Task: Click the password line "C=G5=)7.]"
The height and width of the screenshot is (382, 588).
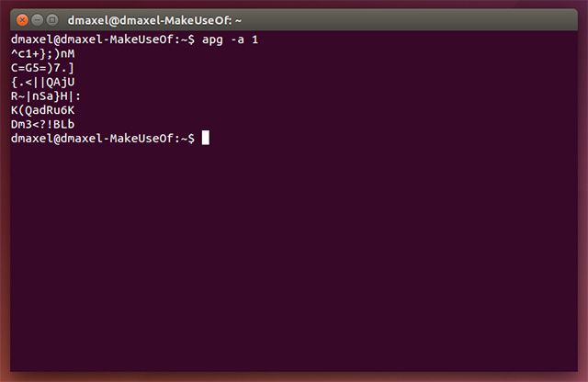Action: [42, 69]
